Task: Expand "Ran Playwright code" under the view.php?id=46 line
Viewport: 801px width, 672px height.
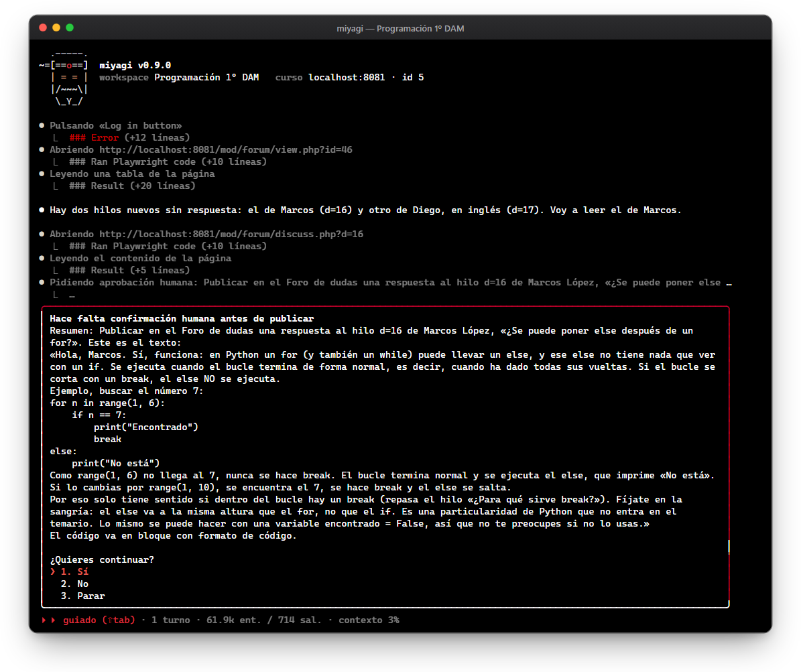Action: coord(168,162)
